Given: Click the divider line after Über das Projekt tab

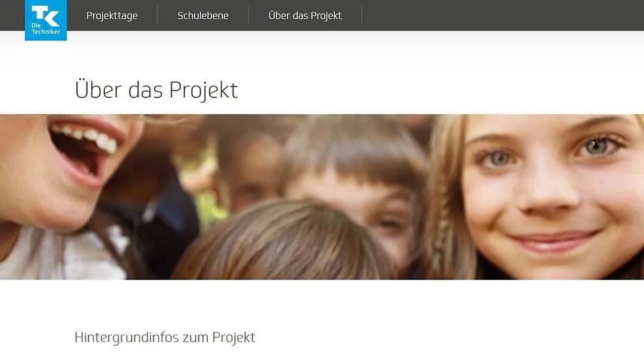Looking at the screenshot, I should click(362, 15).
